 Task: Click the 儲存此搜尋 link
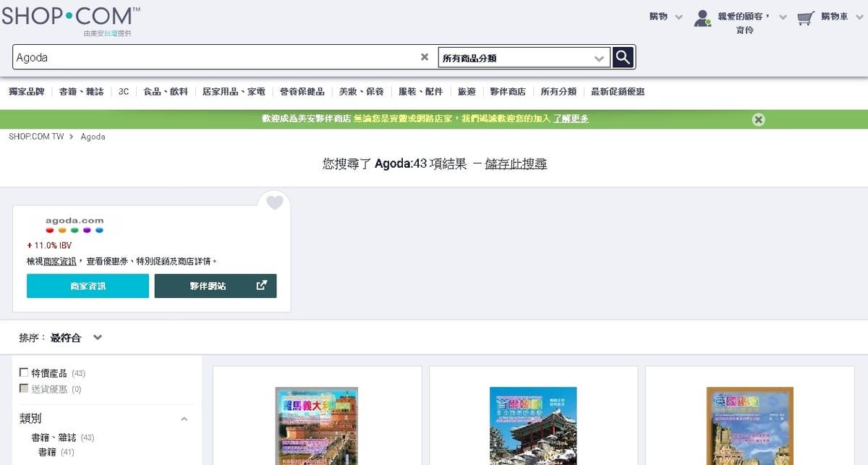tap(516, 164)
